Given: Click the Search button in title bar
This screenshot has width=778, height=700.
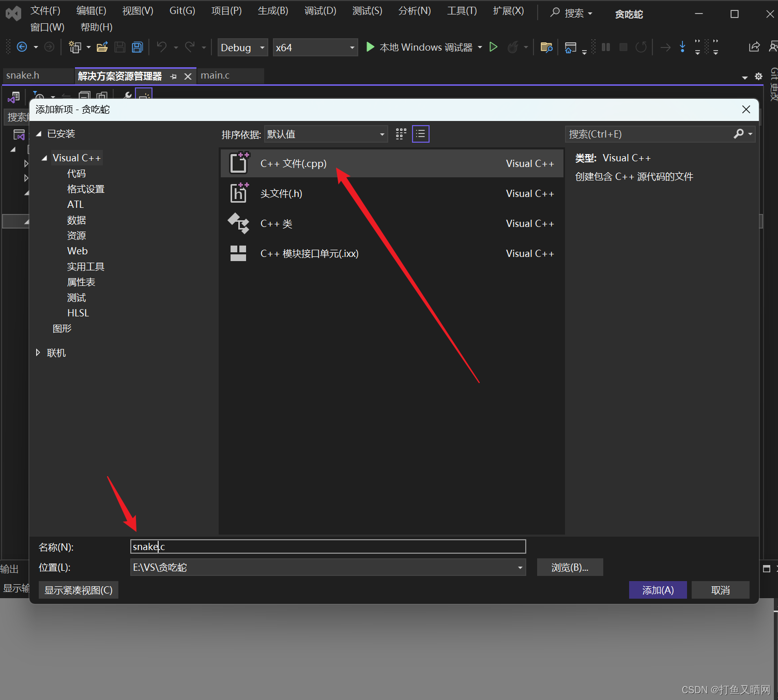Looking at the screenshot, I should tap(571, 13).
